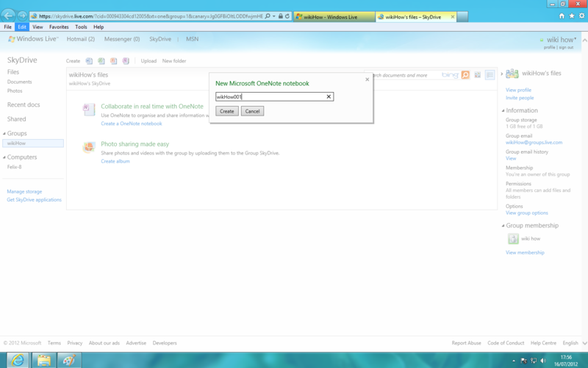Screen dimensions: 588x368
Task: Clear the notebook name with the X icon
Action: coord(329,96)
